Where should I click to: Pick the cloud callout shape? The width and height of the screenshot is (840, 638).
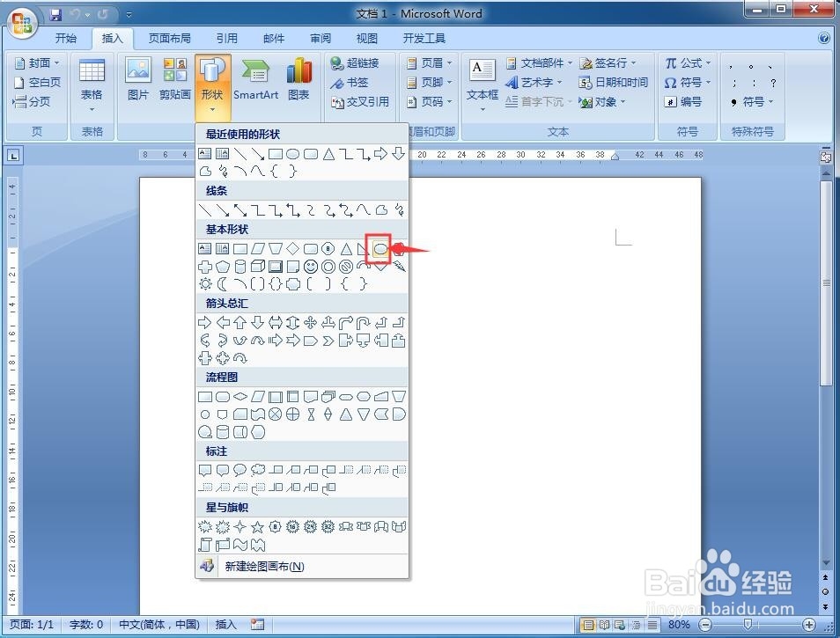coord(258,471)
